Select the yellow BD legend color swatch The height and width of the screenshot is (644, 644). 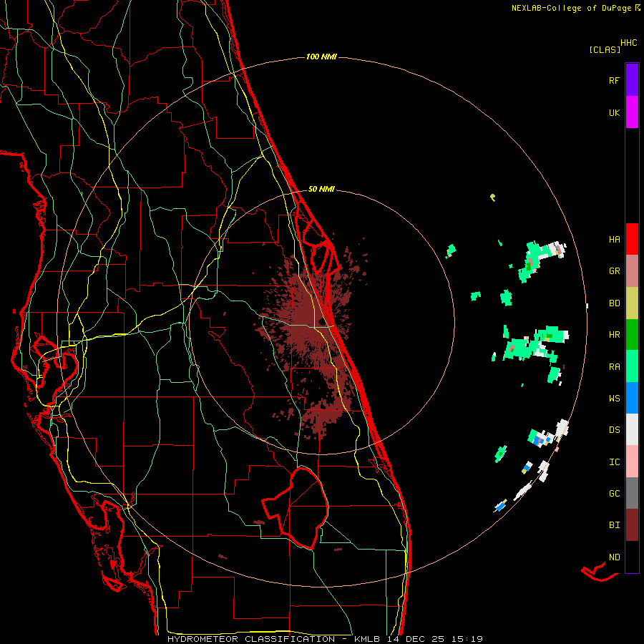(632, 303)
